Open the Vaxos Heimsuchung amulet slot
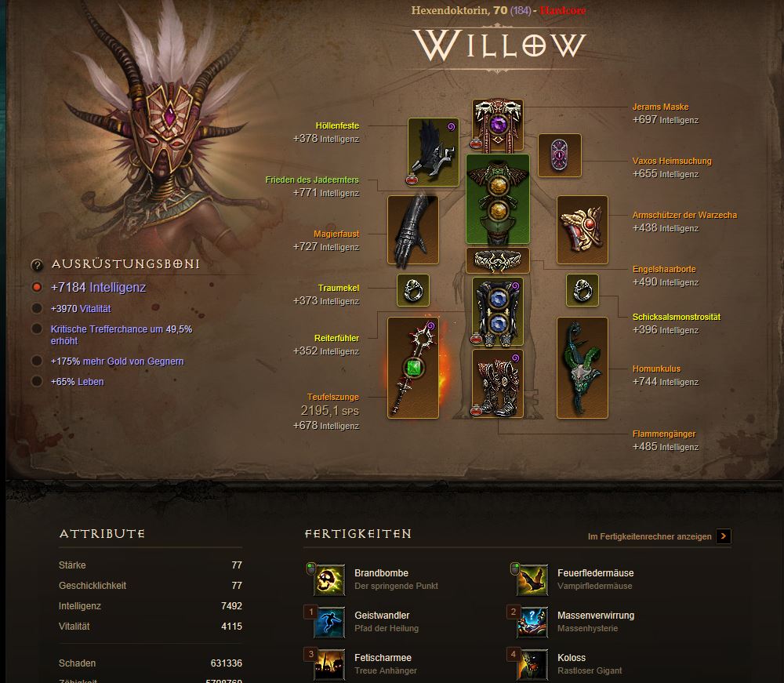Screen dimensions: 784x683 (560, 155)
